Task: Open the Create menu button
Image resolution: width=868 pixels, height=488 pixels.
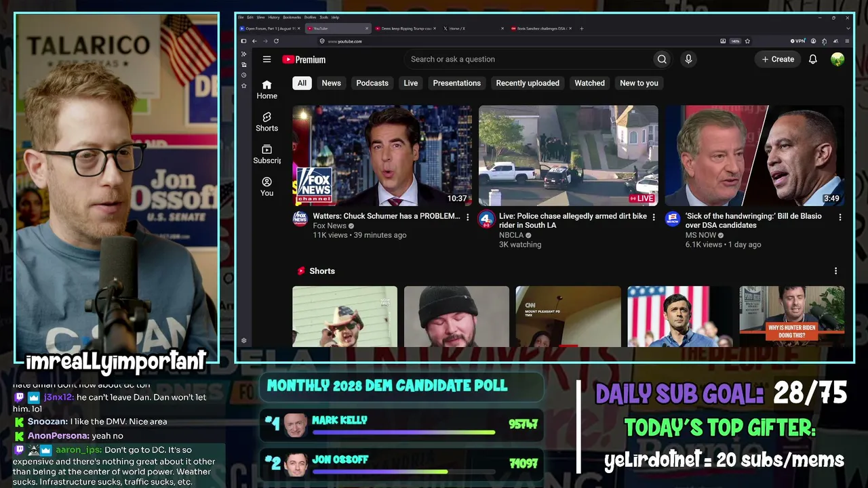Action: point(777,60)
